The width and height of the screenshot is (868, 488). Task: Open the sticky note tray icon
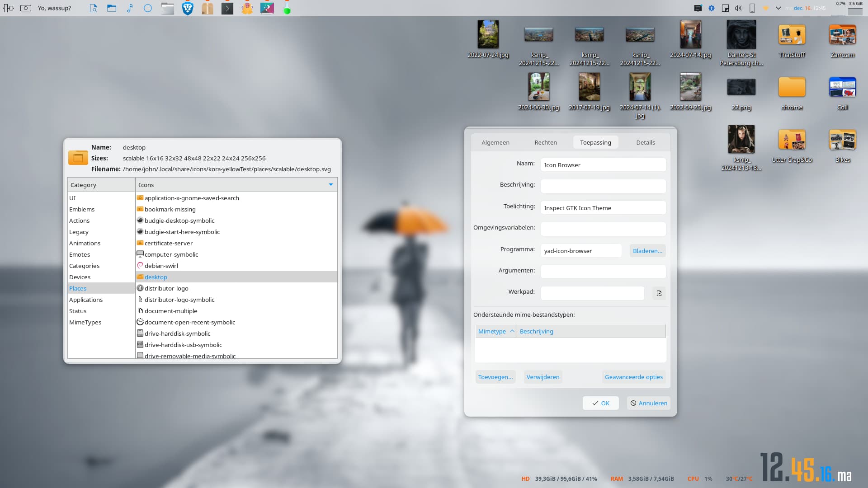click(x=725, y=8)
